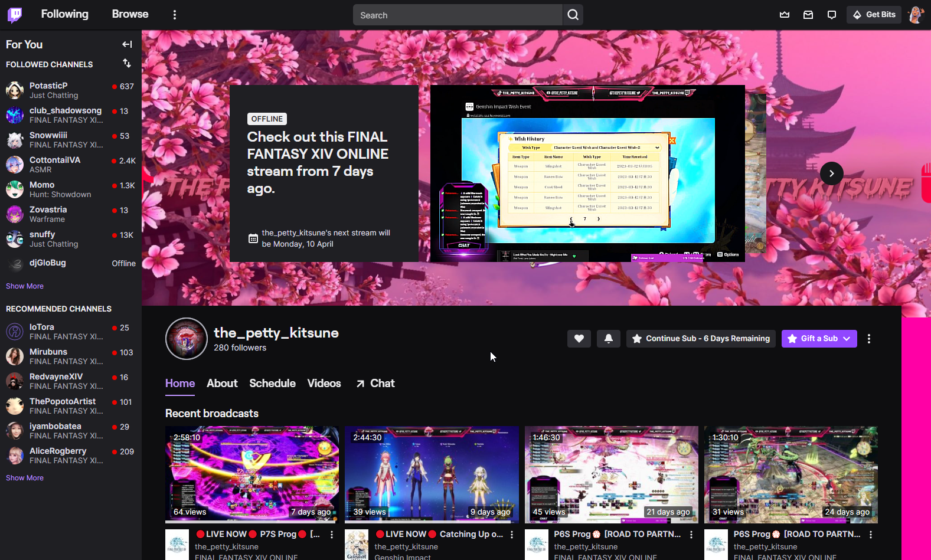Open the Twitch home logo
The width and height of the screenshot is (931, 560).
tap(15, 15)
